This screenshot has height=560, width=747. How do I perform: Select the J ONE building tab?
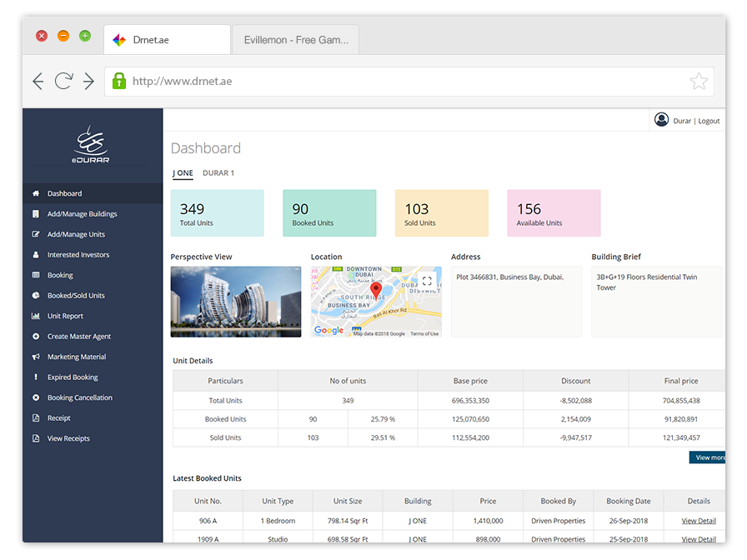click(x=183, y=173)
